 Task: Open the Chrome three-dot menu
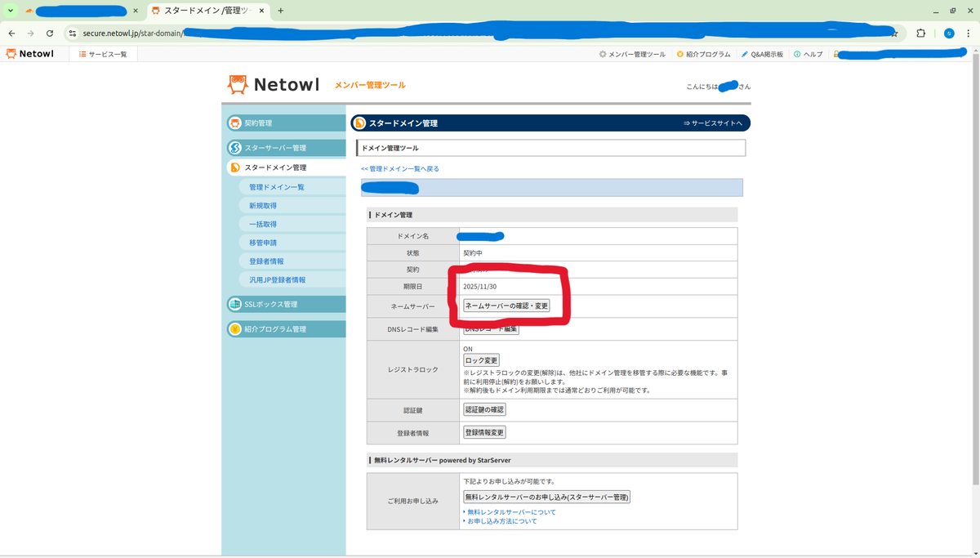969,33
